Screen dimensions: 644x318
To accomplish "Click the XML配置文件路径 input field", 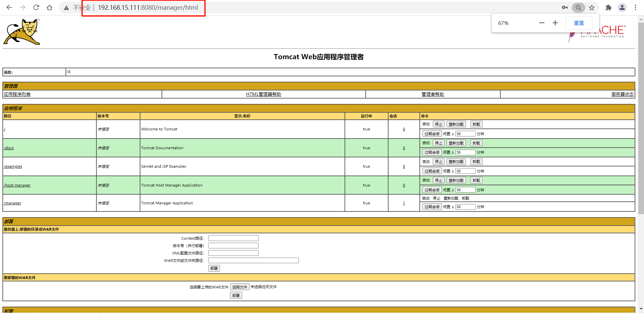I will pyautogui.click(x=233, y=253).
